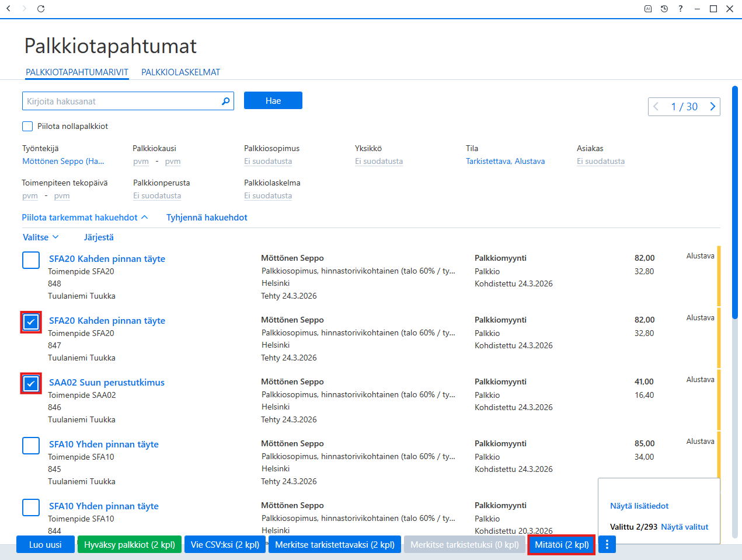Select the row 845 checkbox
This screenshot has width=742, height=560.
pos(31,446)
